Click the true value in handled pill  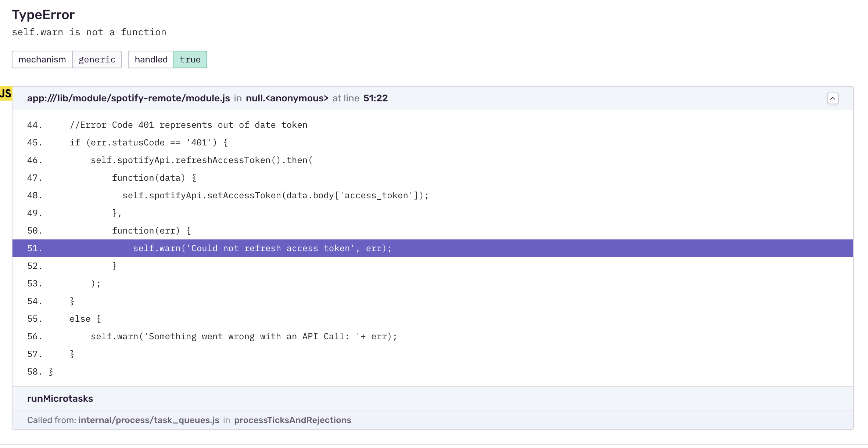tap(190, 59)
